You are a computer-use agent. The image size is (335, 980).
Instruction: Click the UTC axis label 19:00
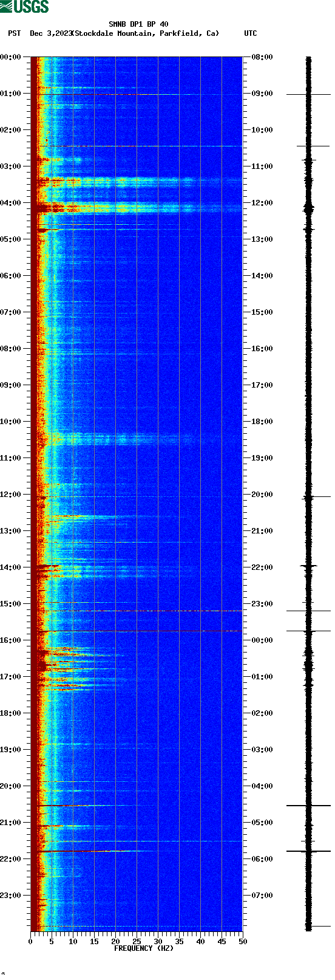click(262, 458)
